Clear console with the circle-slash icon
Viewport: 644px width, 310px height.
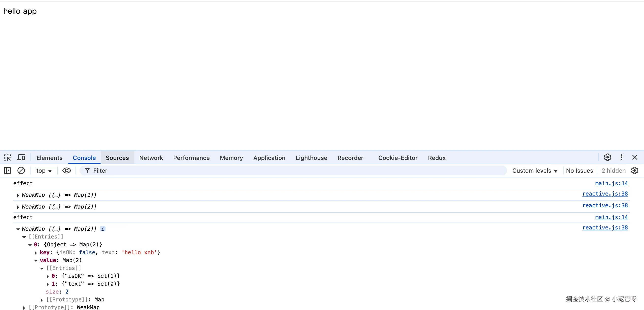(x=21, y=170)
